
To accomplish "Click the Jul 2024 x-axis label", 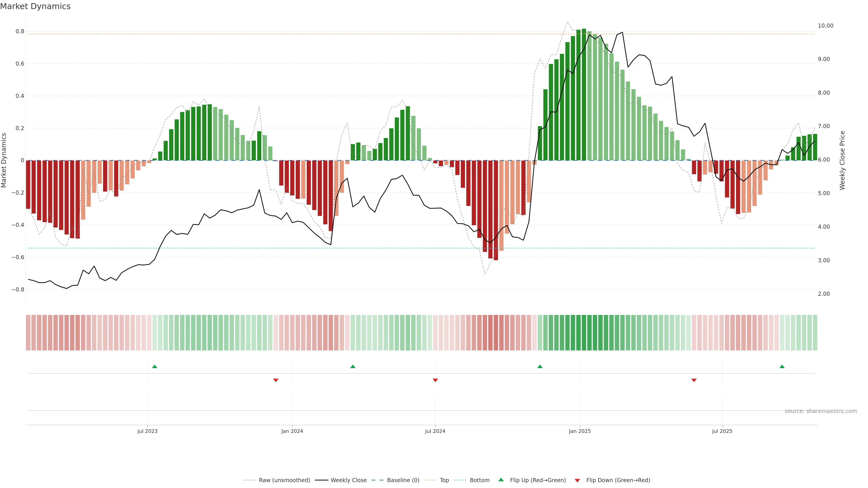I will (435, 431).
